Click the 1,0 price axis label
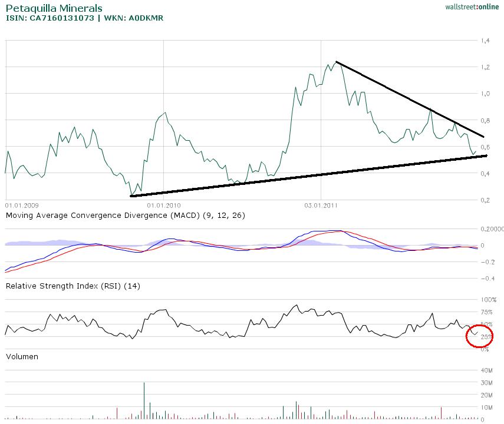The image size is (504, 424). click(485, 94)
